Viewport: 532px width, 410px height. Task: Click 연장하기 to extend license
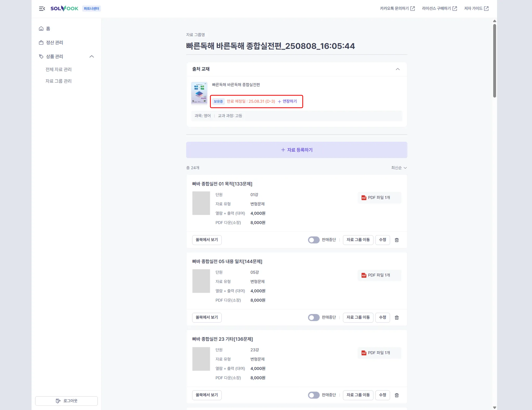coord(287,101)
